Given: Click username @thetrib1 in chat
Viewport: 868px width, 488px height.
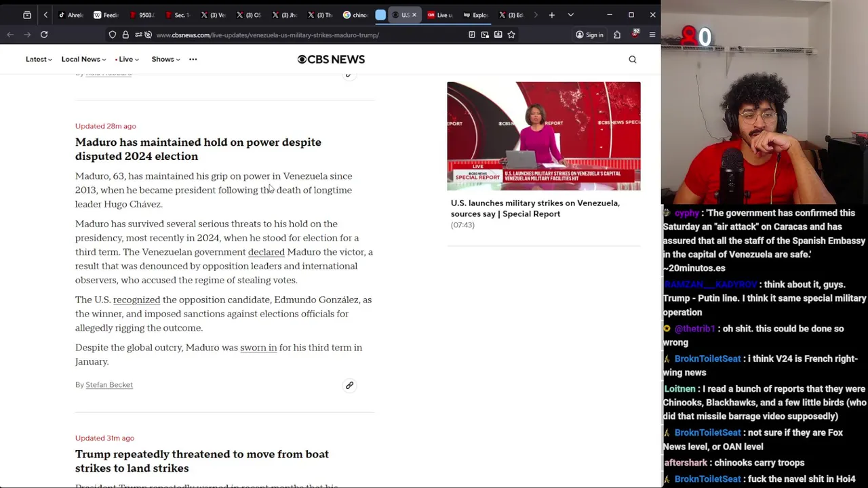Looking at the screenshot, I should point(694,329).
